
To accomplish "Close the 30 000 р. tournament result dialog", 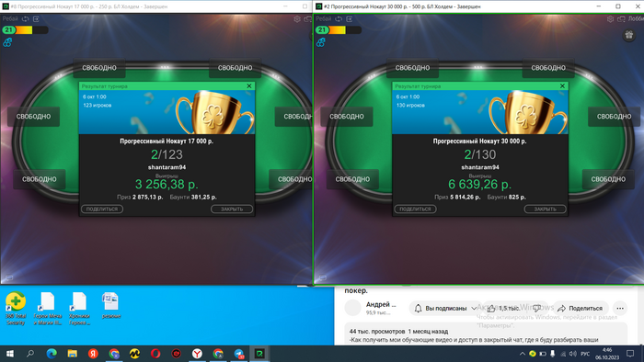I will click(x=562, y=86).
